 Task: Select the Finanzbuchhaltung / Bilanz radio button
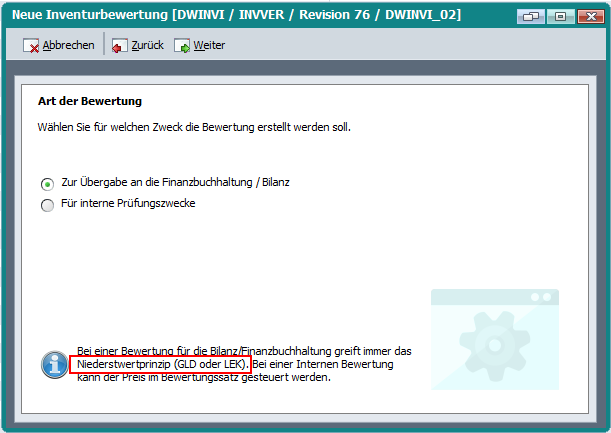47,183
